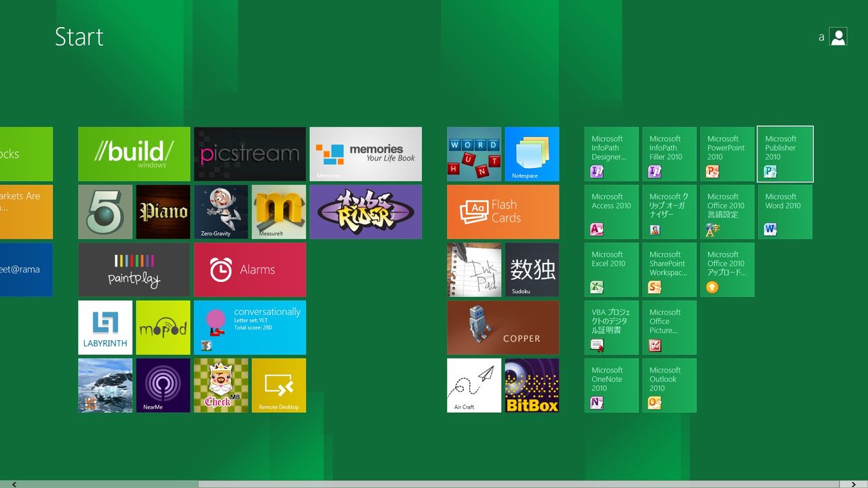The image size is (868, 488).
Task: Launch the MeasureIt tile
Action: 279,212
